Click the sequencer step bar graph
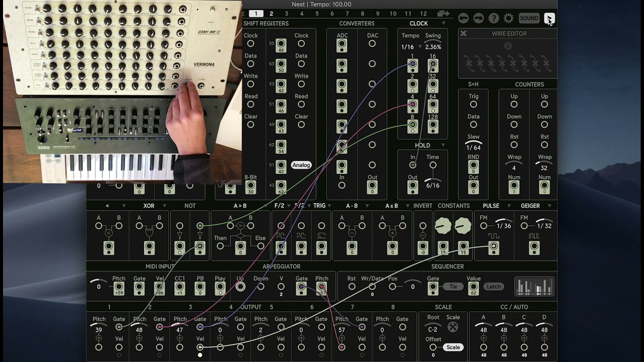 pyautogui.click(x=534, y=287)
